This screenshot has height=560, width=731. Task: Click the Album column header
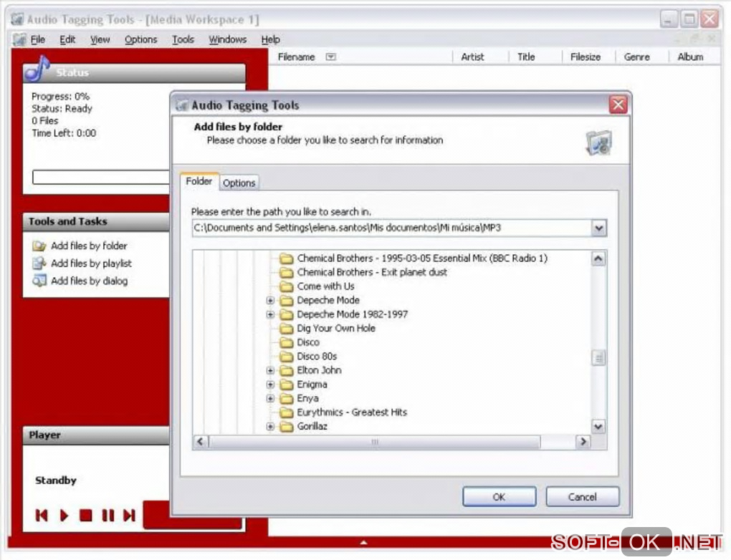pos(690,57)
